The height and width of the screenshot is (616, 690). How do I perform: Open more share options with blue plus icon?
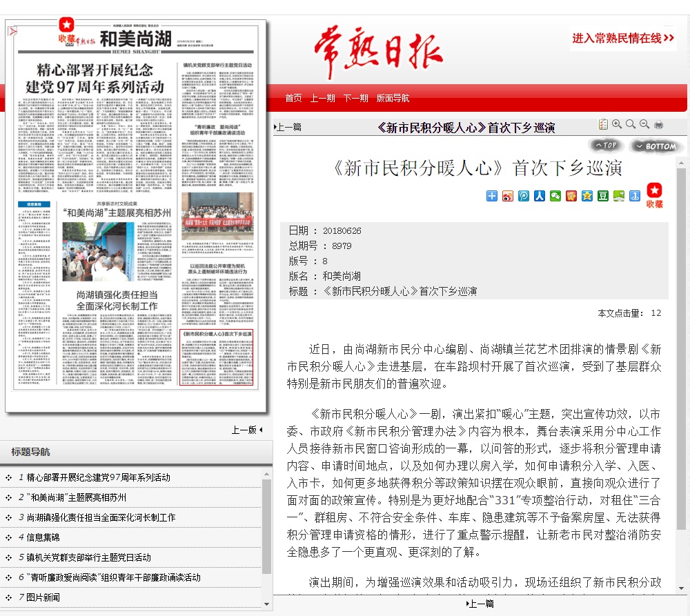[x=491, y=196]
